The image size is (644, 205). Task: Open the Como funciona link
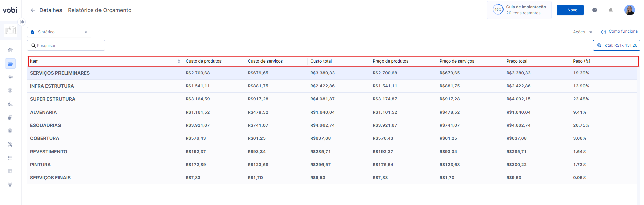point(619,31)
